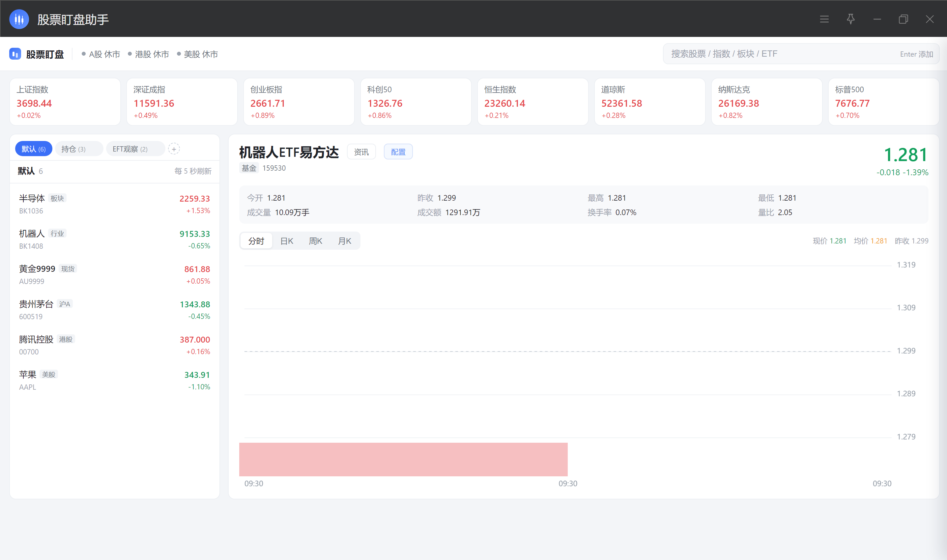
Task: Open the 道琼斯 index card
Action: 650,102
